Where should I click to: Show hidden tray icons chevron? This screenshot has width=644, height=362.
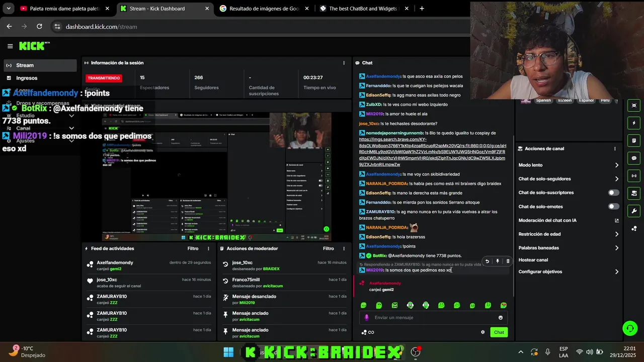click(521, 352)
